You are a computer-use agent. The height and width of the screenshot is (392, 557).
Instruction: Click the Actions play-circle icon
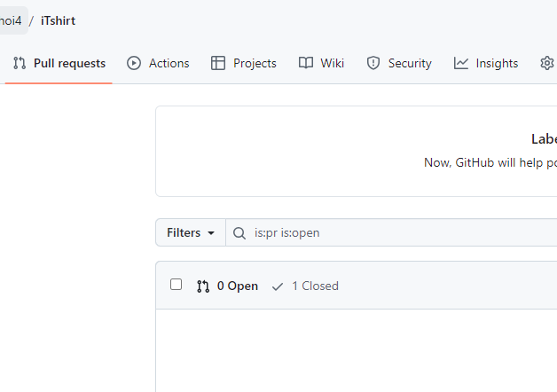pos(134,63)
